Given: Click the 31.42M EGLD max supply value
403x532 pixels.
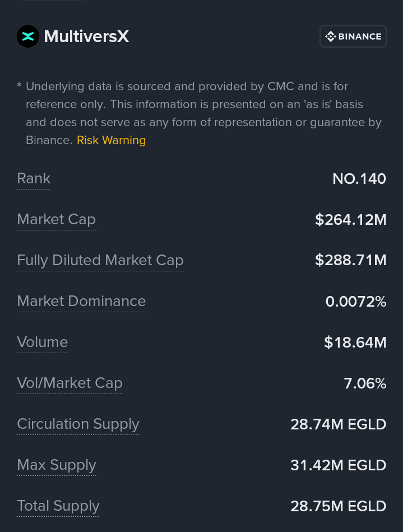Looking at the screenshot, I should coord(338,465).
